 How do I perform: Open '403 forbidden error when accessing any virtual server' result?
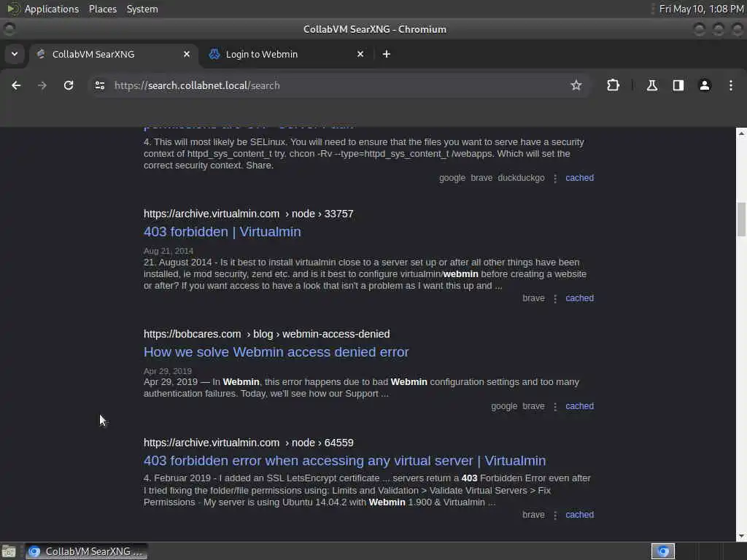click(344, 461)
